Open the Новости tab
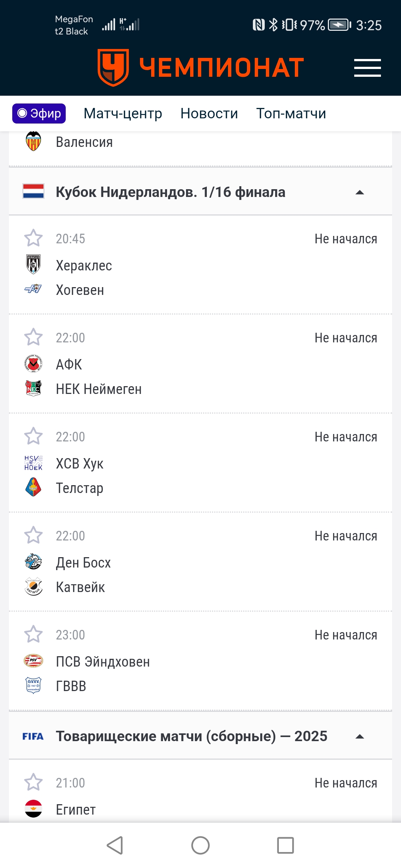401x868 pixels. click(x=209, y=114)
